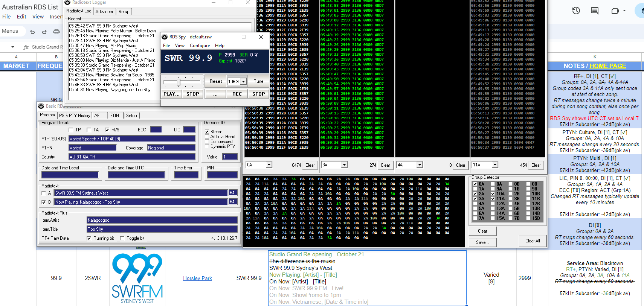Expand the Sheets name box dropdown arrow

(13, 47)
